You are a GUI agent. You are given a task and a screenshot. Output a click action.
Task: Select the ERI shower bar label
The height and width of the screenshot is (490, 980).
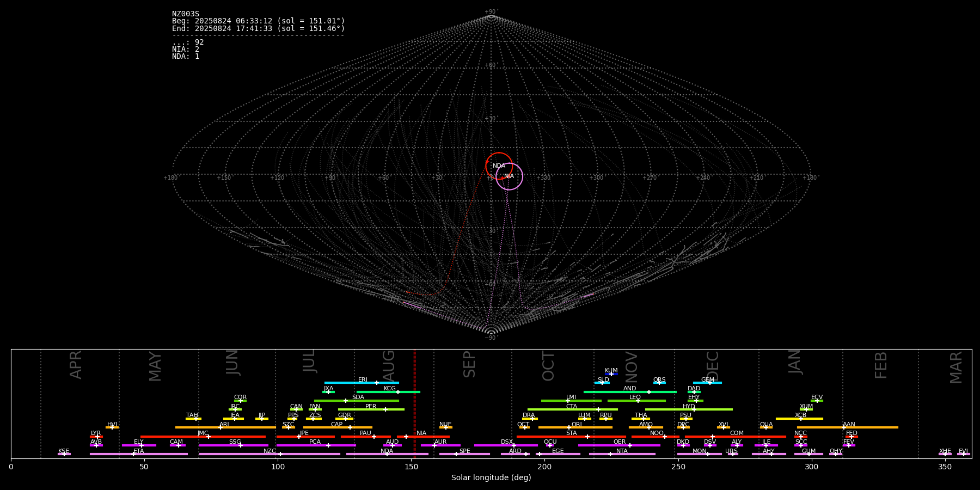pos(363,380)
